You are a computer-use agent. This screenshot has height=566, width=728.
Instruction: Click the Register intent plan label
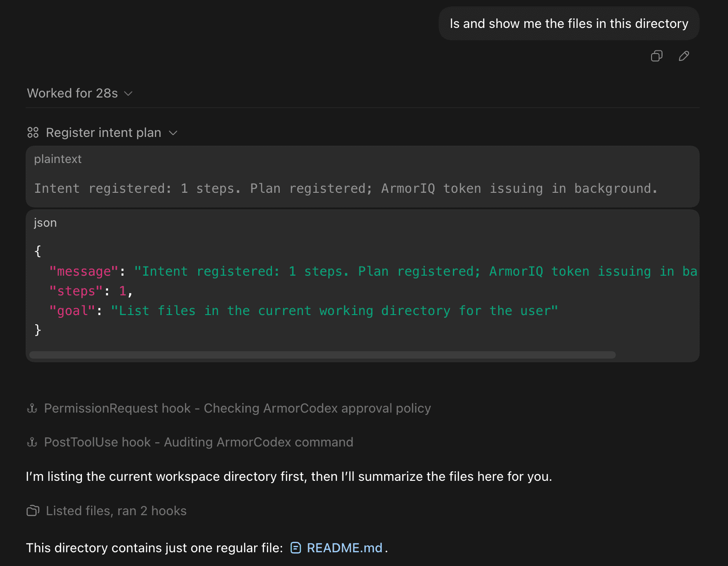pyautogui.click(x=103, y=133)
